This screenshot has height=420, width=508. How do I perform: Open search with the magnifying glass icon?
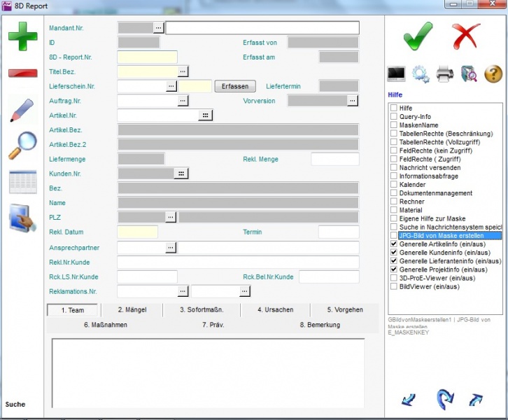(x=22, y=145)
